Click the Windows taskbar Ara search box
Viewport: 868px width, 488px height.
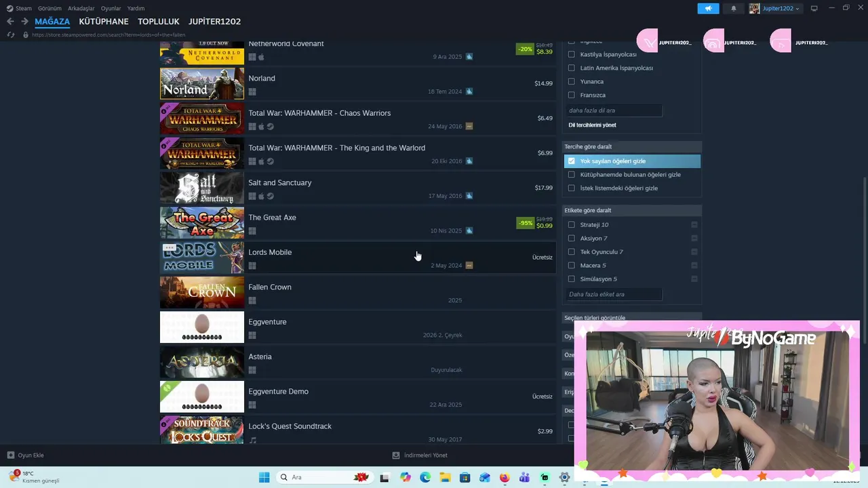(x=325, y=477)
